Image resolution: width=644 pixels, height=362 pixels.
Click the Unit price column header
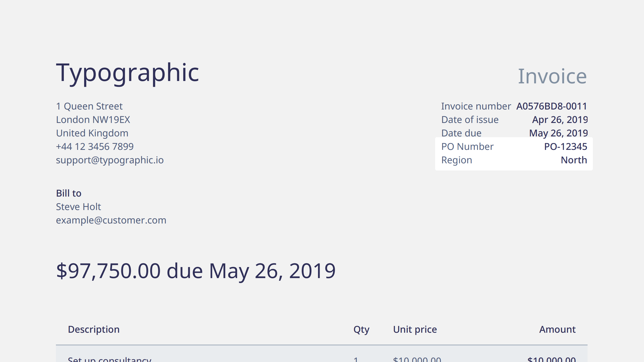coord(415,330)
